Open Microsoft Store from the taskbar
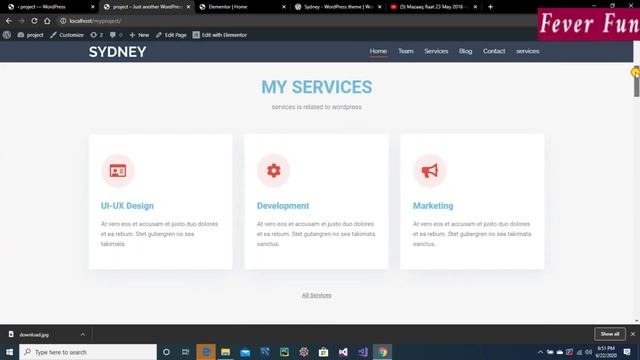 (323, 352)
